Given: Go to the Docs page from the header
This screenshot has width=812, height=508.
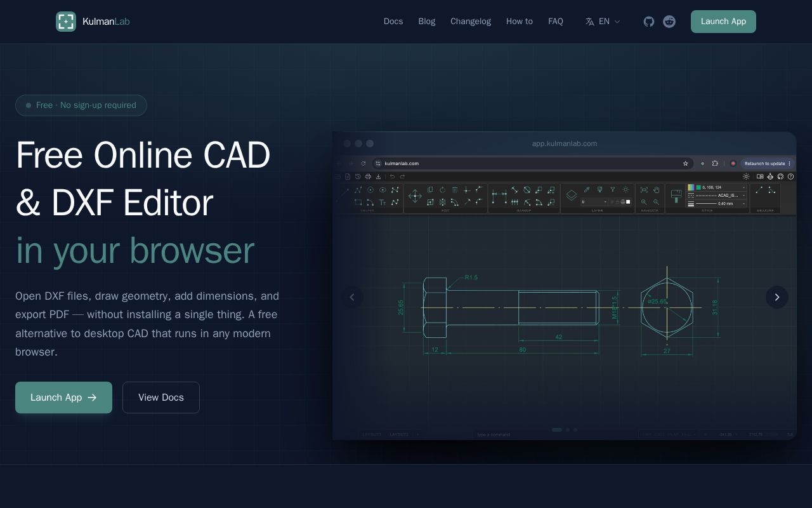Looking at the screenshot, I should tap(393, 22).
